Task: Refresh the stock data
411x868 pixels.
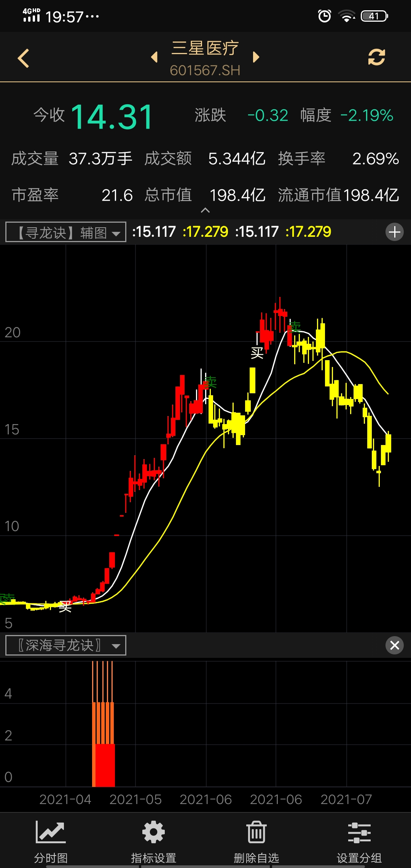Action: pos(376,57)
